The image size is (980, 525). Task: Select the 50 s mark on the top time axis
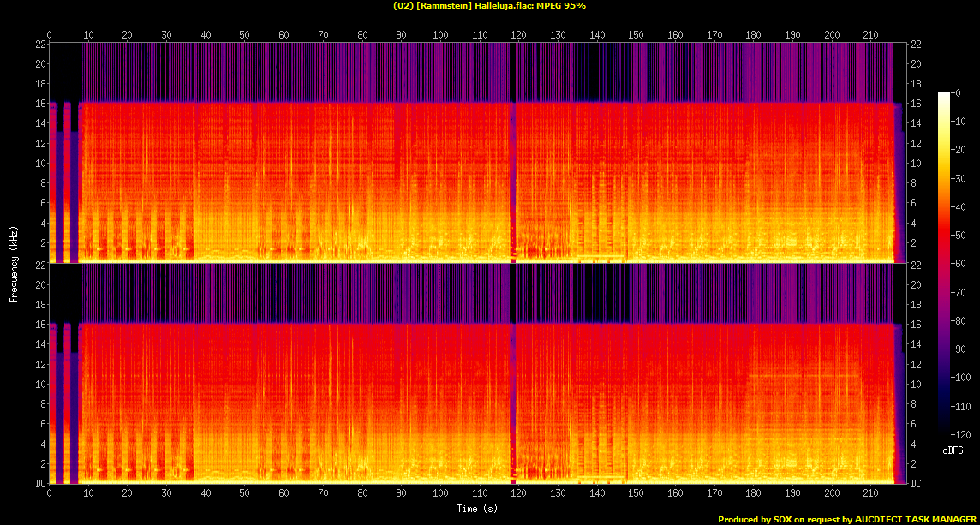tap(245, 35)
